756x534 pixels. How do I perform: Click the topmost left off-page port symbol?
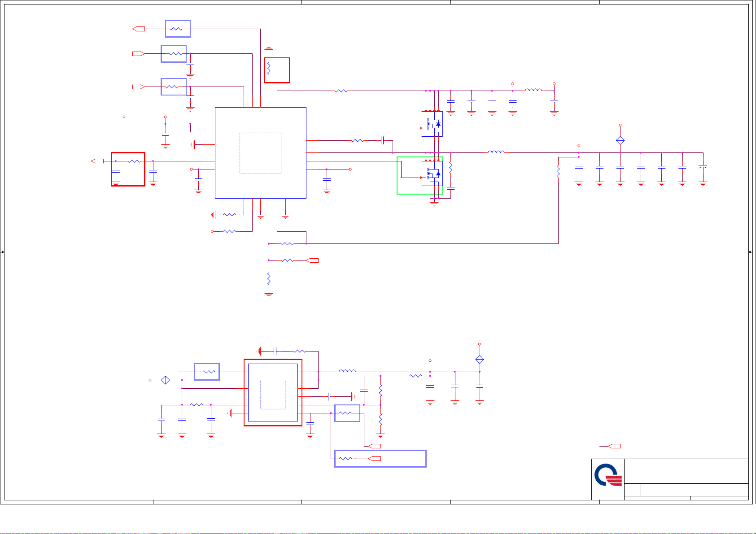coord(139,29)
